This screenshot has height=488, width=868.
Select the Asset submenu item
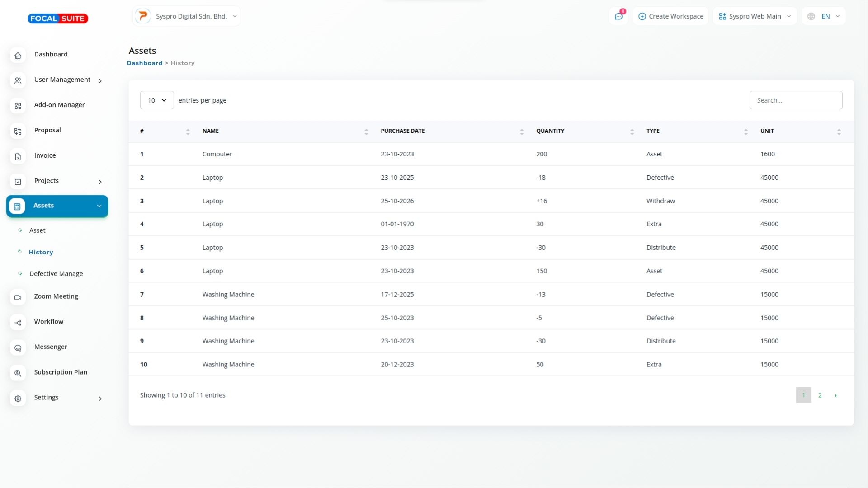[x=37, y=230]
